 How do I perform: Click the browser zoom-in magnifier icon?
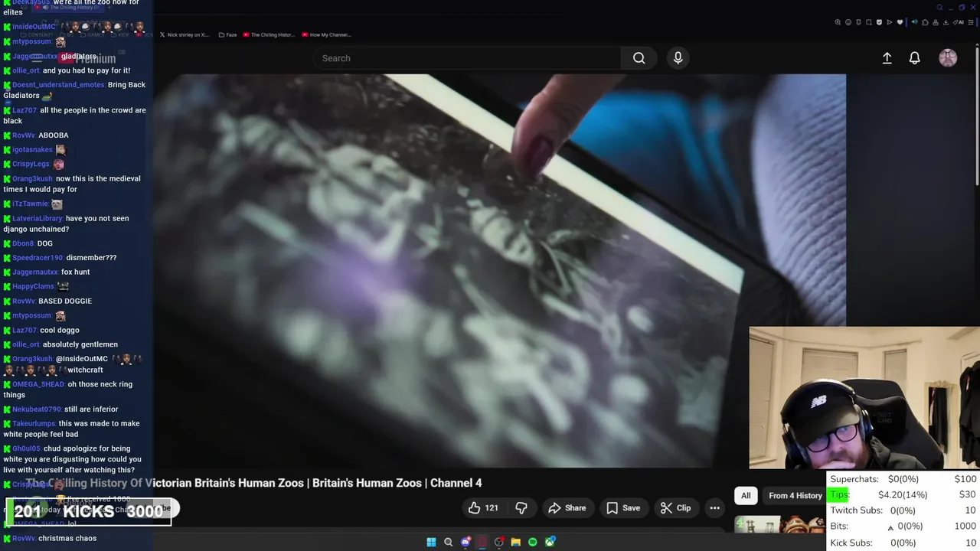click(838, 22)
